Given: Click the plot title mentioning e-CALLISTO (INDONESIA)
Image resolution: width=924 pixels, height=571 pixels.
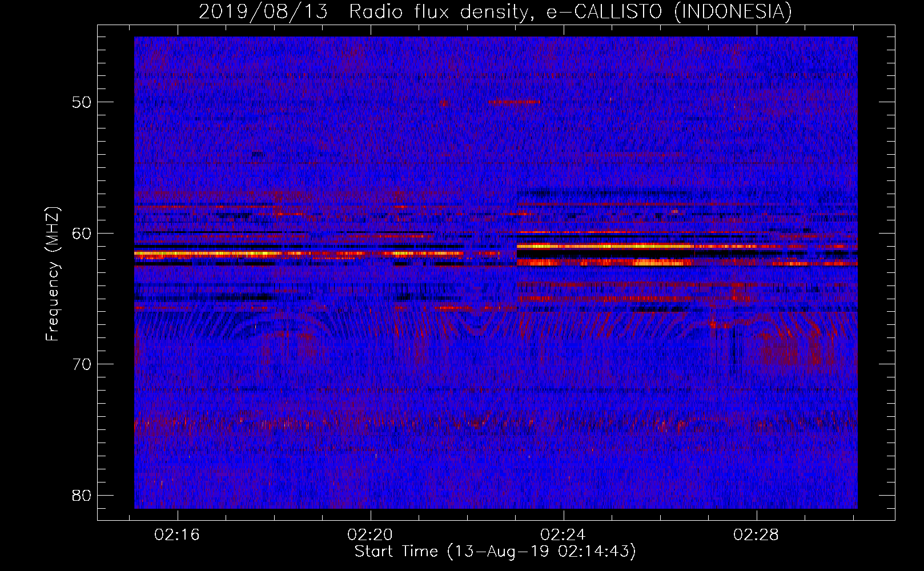Looking at the screenshot, I should coord(495,11).
